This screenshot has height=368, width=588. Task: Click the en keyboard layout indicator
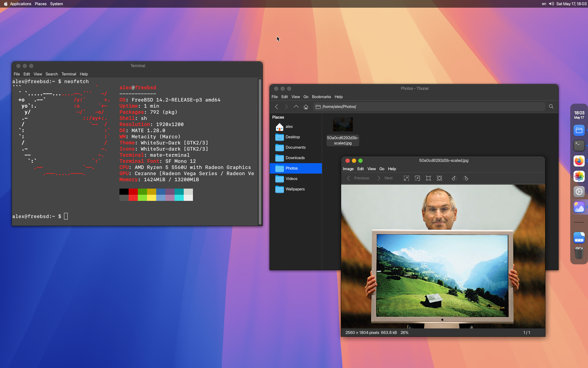coord(544,4)
